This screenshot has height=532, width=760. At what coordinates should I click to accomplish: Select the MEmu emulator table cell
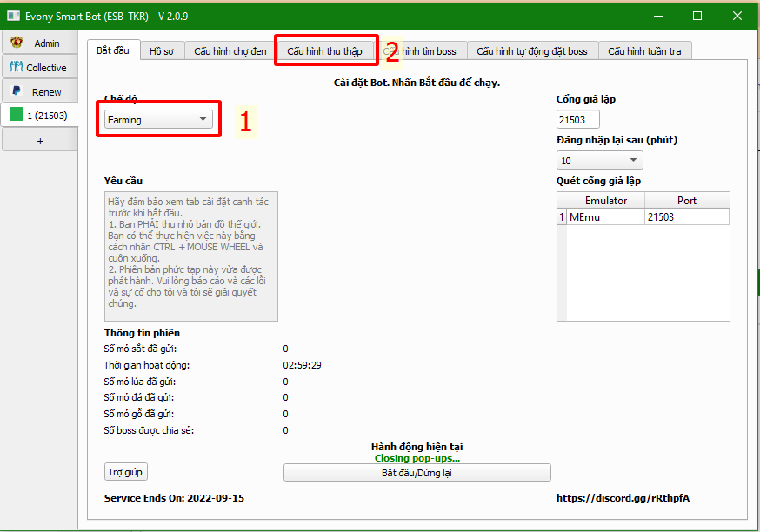pyautogui.click(x=604, y=217)
